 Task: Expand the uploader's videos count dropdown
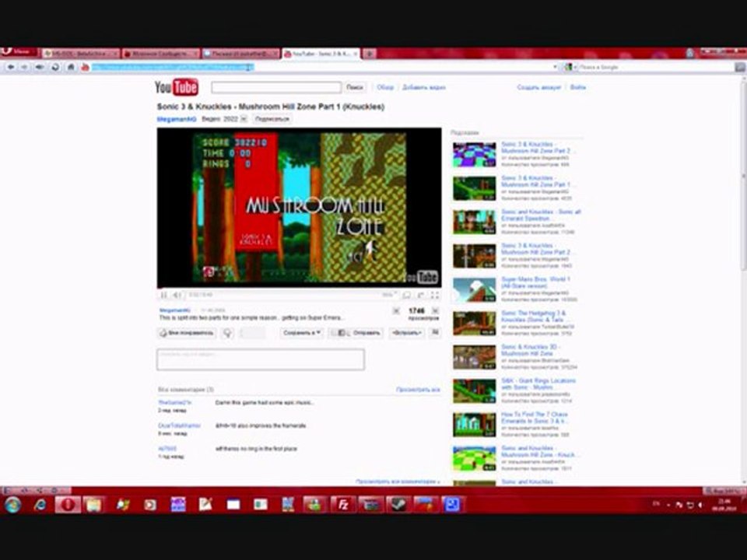(x=244, y=119)
